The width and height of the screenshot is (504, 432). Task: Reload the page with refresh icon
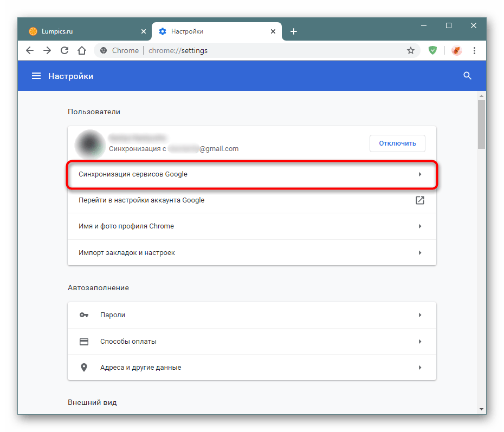(x=64, y=50)
